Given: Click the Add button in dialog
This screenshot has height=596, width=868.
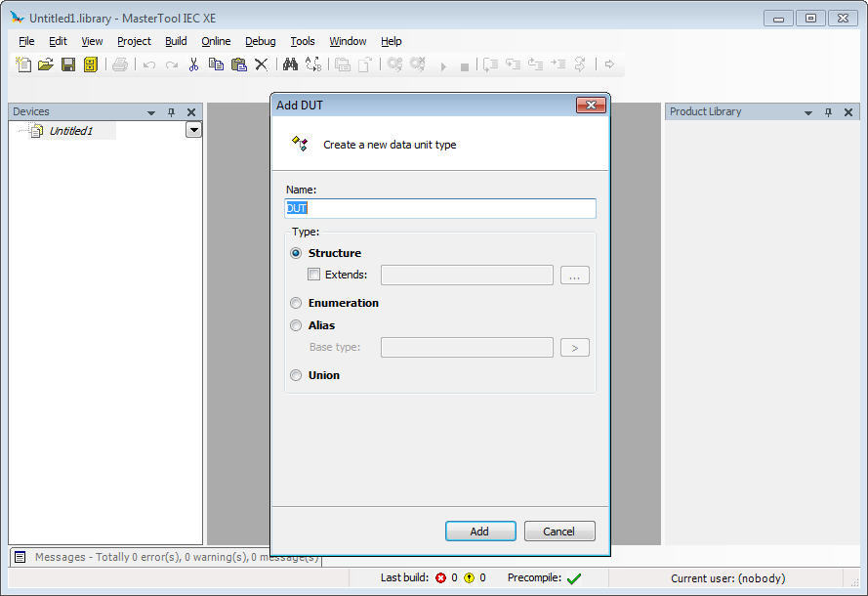Looking at the screenshot, I should click(480, 532).
